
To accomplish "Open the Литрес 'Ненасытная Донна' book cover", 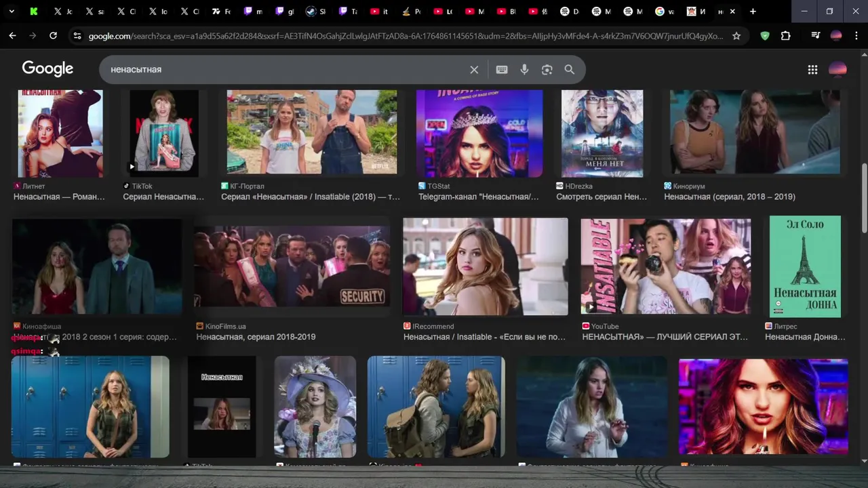I will pos(805,266).
